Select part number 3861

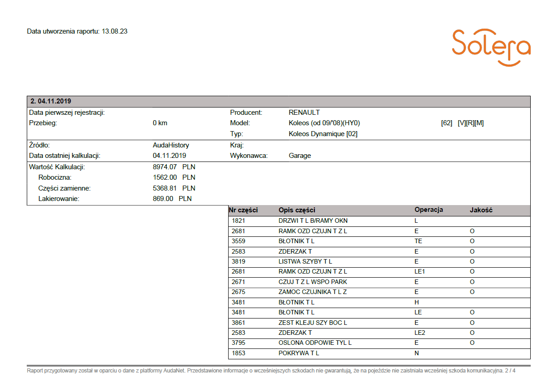click(239, 323)
